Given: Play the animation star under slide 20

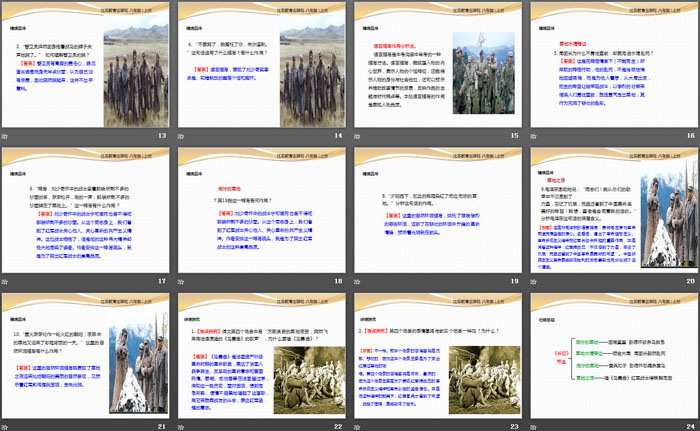Looking at the screenshot, I should [x=533, y=281].
